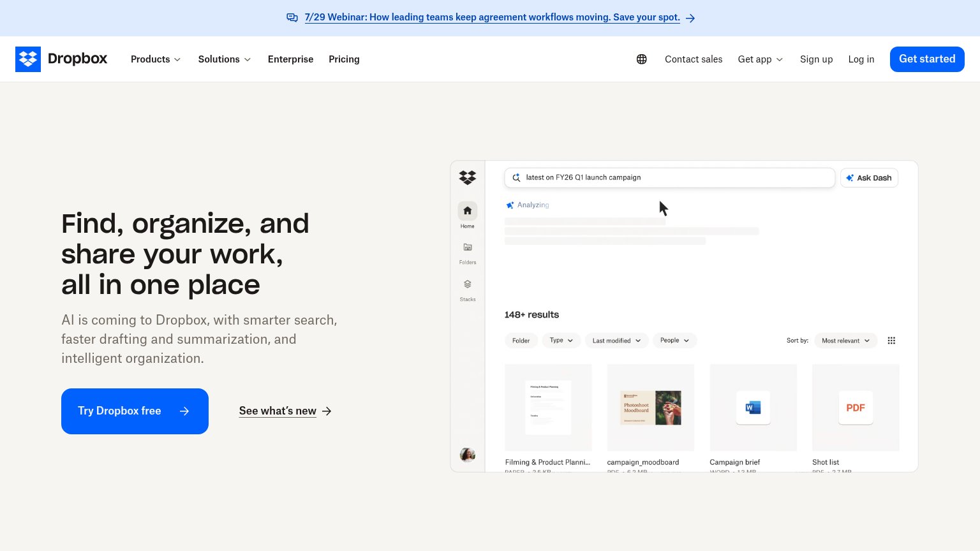Click Sign up in header

point(816,59)
